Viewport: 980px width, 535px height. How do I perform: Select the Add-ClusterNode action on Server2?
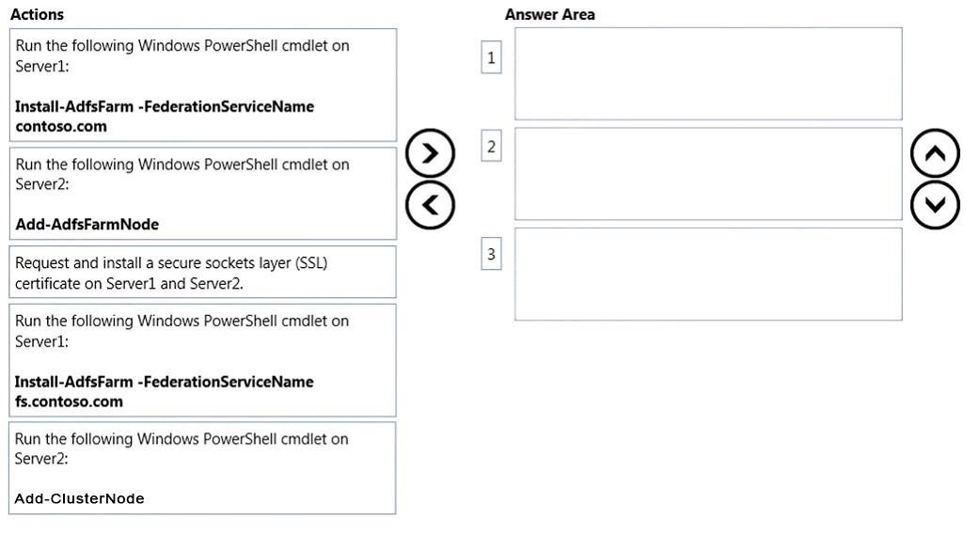pos(203,468)
